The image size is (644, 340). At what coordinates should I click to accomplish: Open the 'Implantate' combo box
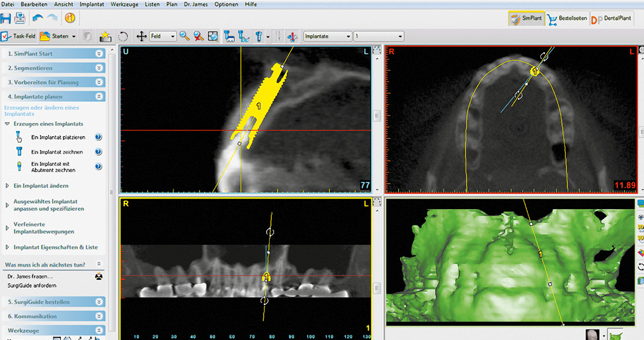[x=327, y=36]
